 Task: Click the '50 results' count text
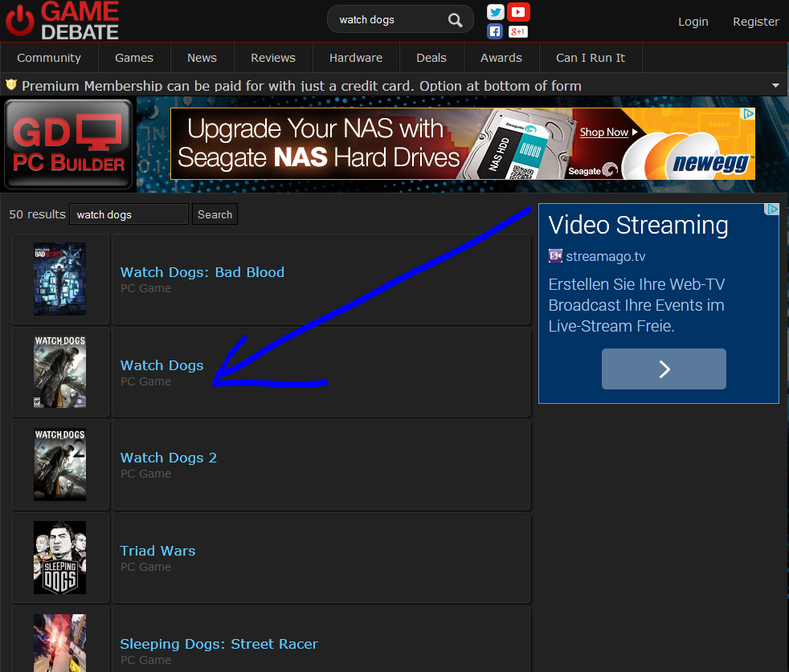click(x=37, y=214)
